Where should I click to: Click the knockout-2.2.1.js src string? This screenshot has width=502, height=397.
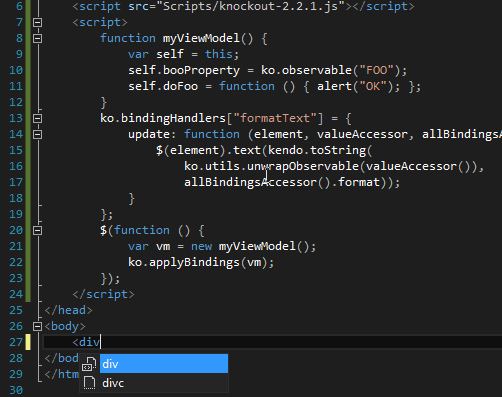point(254,6)
